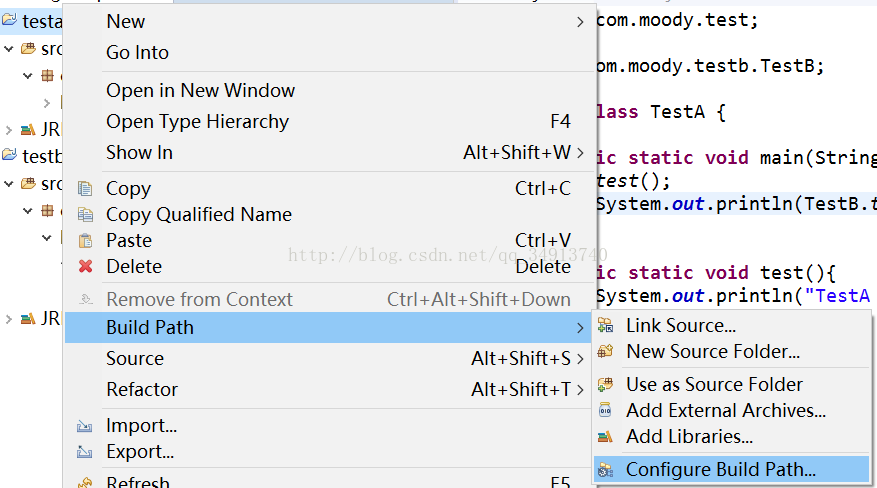Choose Delete from the context menu

point(328,266)
